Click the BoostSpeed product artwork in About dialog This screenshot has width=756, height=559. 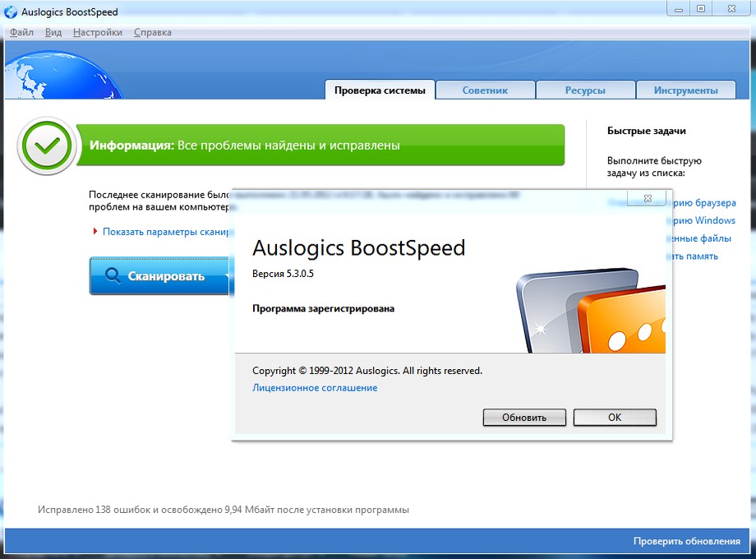click(x=591, y=310)
